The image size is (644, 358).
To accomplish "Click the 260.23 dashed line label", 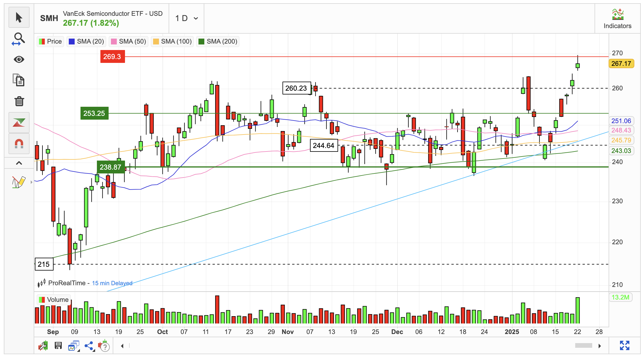I will point(296,88).
